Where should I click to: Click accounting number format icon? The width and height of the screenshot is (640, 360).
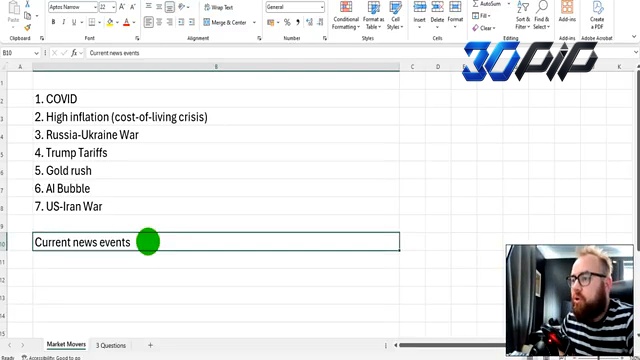271,22
